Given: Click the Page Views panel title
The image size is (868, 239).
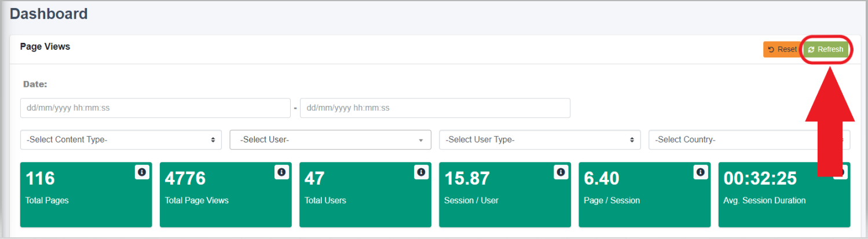Looking at the screenshot, I should coord(45,46).
